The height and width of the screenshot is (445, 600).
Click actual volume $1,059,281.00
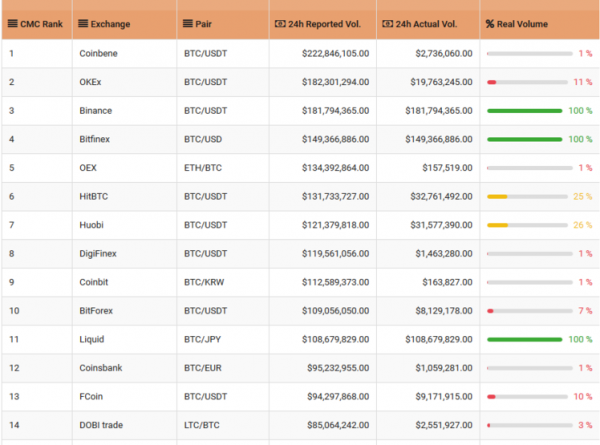click(x=444, y=368)
